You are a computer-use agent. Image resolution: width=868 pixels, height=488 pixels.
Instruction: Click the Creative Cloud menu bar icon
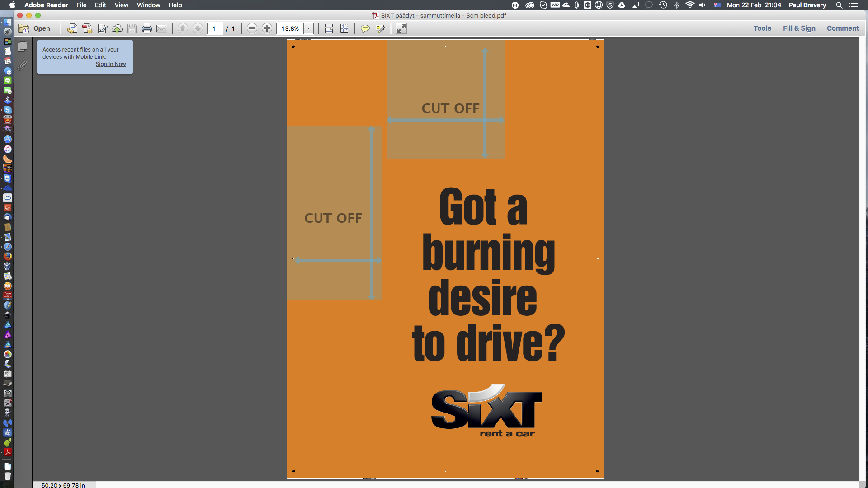[x=530, y=5]
